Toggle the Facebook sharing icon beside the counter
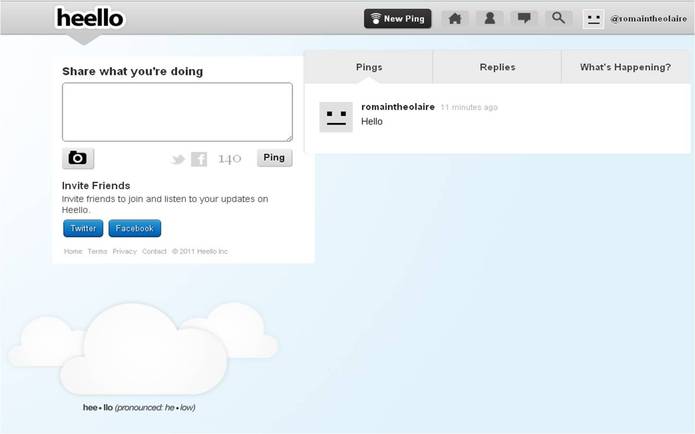Image resolution: width=695 pixels, height=434 pixels. tap(199, 159)
